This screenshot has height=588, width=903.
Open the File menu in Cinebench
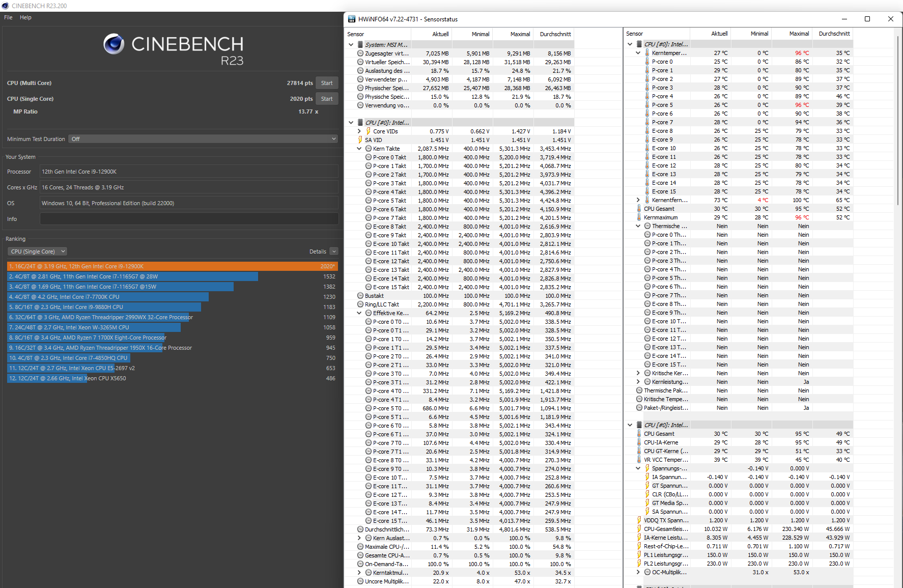pos(8,17)
